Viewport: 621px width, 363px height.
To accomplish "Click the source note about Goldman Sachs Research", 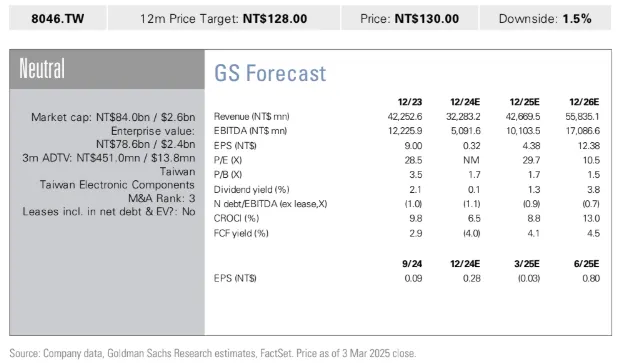I will click(x=213, y=353).
